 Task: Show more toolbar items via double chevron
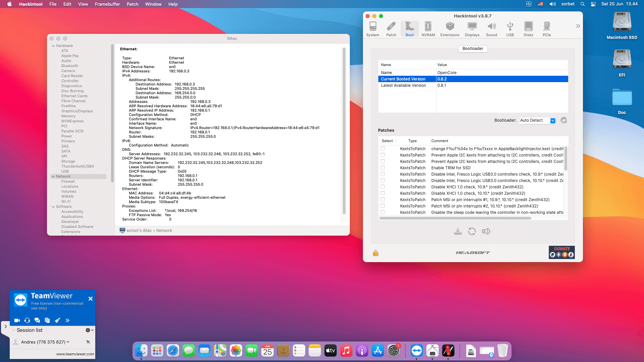[578, 26]
